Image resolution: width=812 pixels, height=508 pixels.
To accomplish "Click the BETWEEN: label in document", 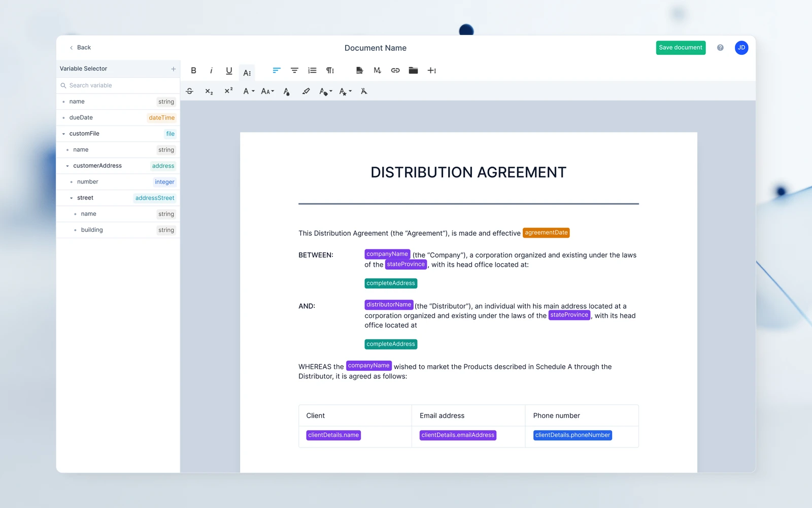I will click(x=316, y=255).
